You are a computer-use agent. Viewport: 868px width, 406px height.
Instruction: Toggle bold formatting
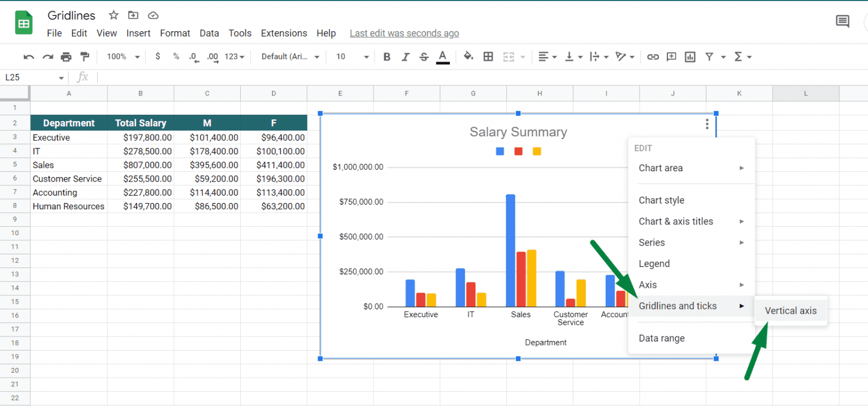387,57
